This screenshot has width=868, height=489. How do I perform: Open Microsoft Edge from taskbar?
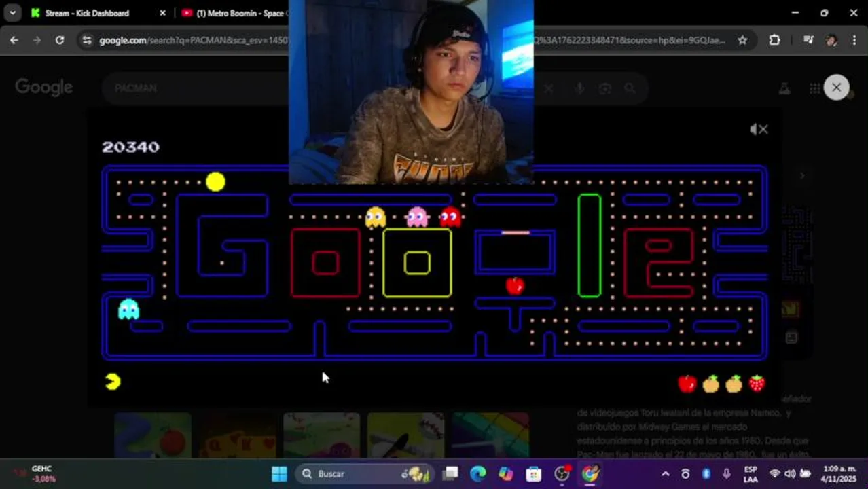(x=478, y=474)
